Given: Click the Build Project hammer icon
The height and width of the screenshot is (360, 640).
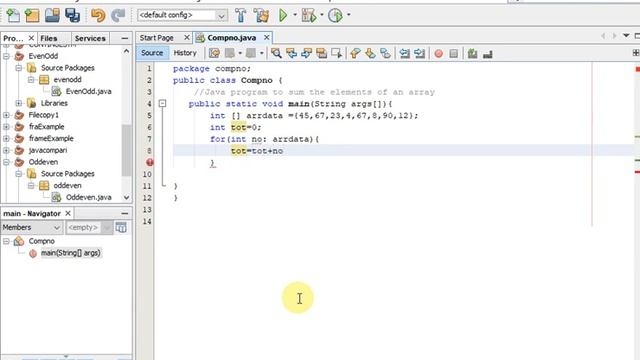Looking at the screenshot, I should pyautogui.click(x=240, y=16).
